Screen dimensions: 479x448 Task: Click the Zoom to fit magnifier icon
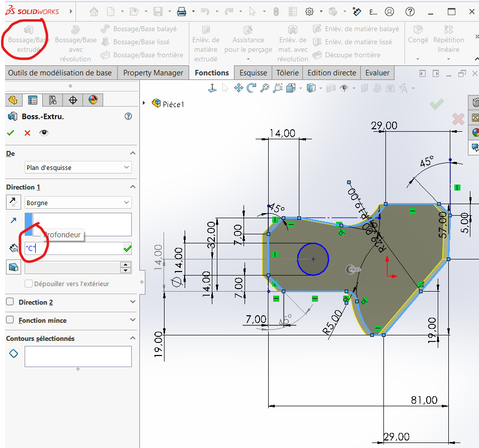click(x=265, y=88)
